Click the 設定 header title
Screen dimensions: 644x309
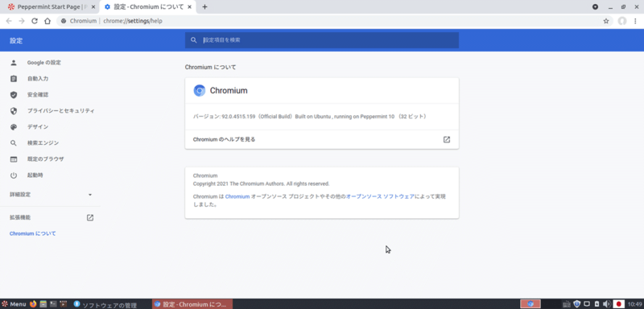pos(16,40)
